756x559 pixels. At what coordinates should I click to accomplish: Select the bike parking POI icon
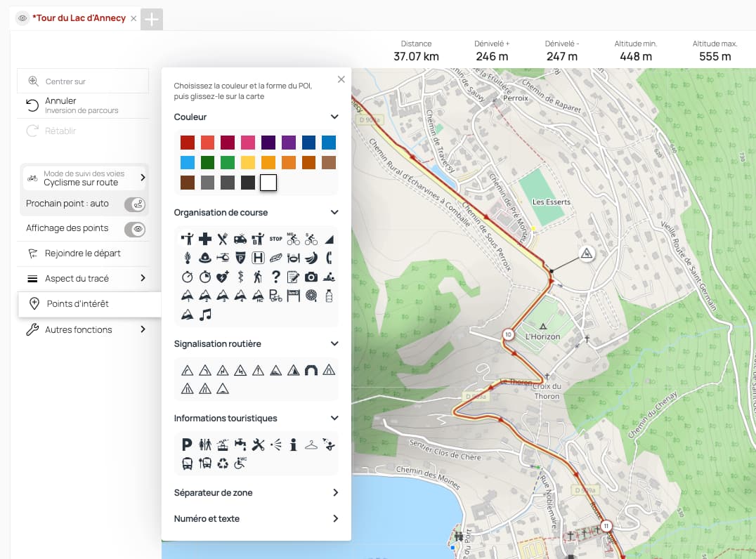[x=276, y=296]
